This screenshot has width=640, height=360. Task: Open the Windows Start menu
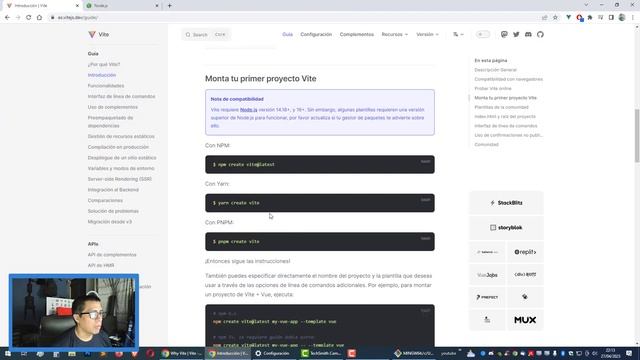click(x=7, y=353)
